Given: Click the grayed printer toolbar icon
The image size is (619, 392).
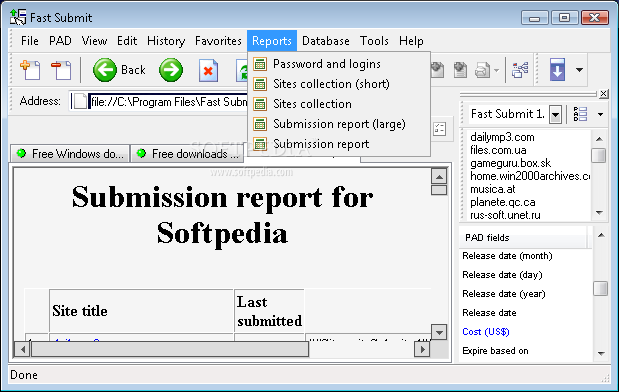Looking at the screenshot, I should tap(482, 70).
